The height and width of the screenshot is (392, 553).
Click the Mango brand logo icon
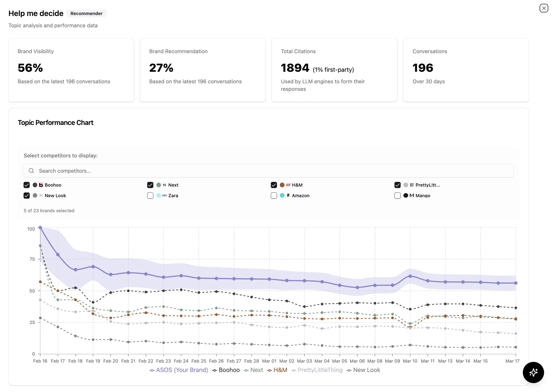click(412, 196)
